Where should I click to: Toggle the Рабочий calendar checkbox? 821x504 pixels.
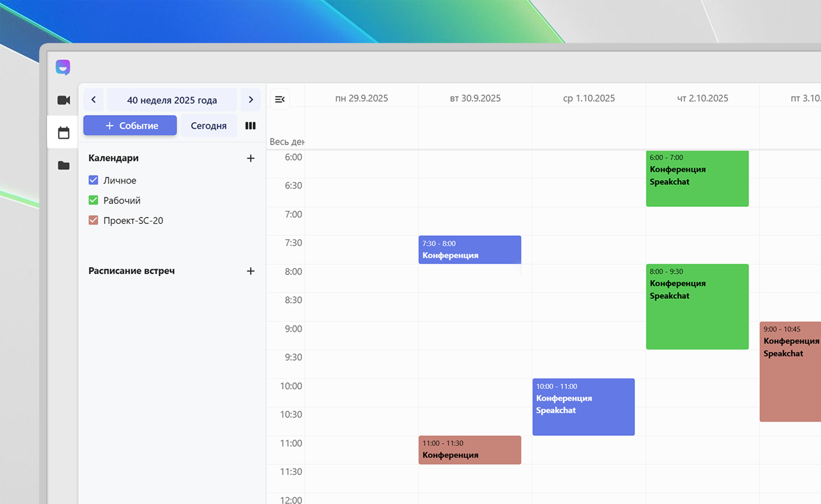click(93, 200)
